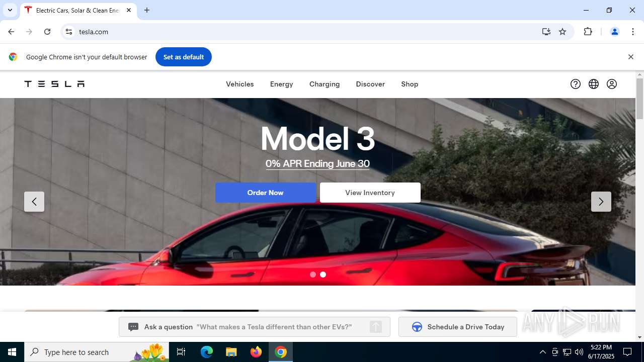Click the scrollbar up arrow
The height and width of the screenshot is (362, 644).
point(639,75)
